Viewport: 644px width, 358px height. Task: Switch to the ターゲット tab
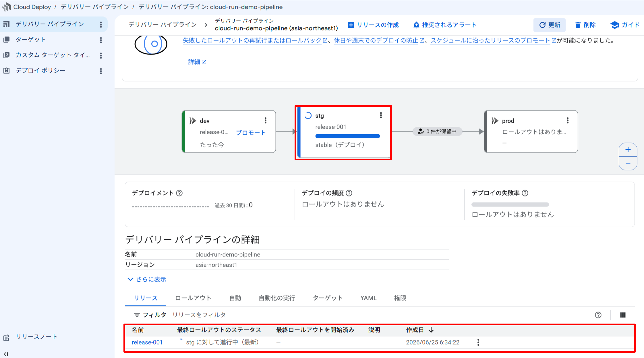328,298
